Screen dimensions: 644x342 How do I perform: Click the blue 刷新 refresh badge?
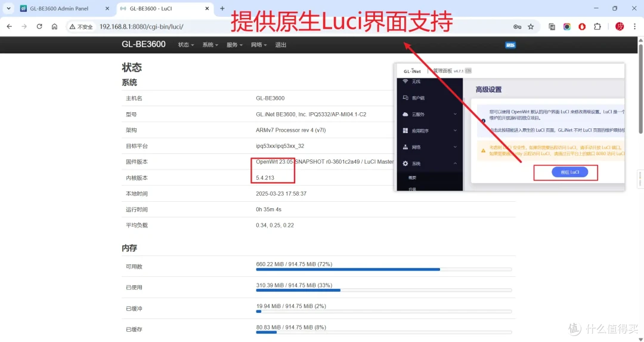[510, 45]
